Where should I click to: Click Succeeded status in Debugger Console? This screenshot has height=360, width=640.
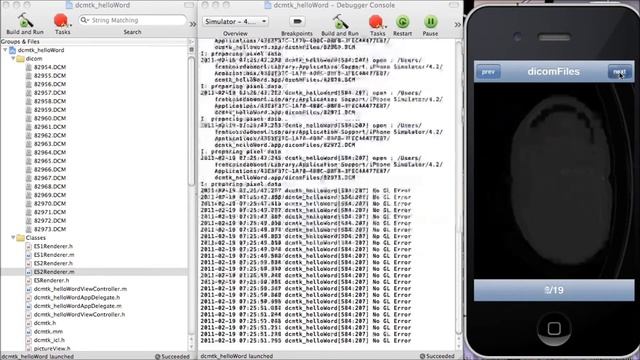coord(437,356)
